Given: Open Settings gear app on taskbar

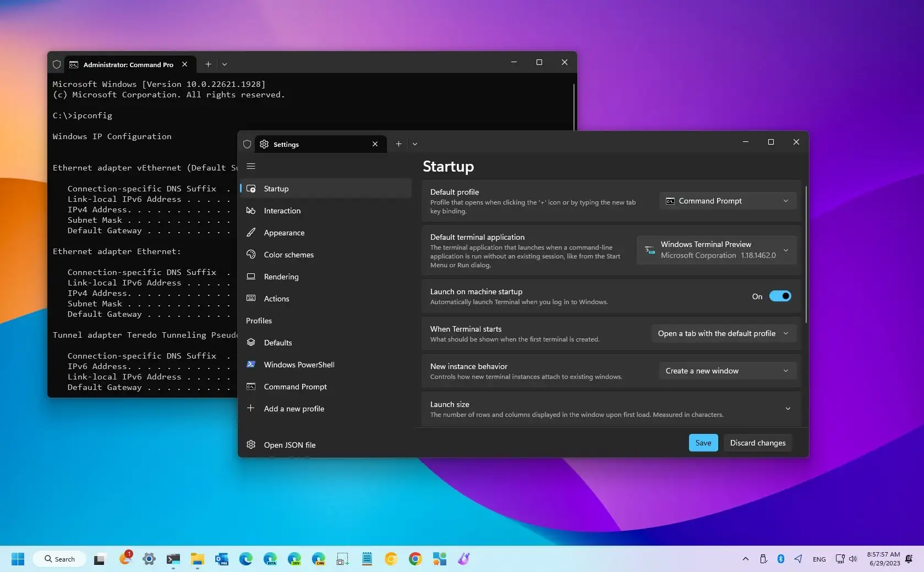Looking at the screenshot, I should (149, 559).
